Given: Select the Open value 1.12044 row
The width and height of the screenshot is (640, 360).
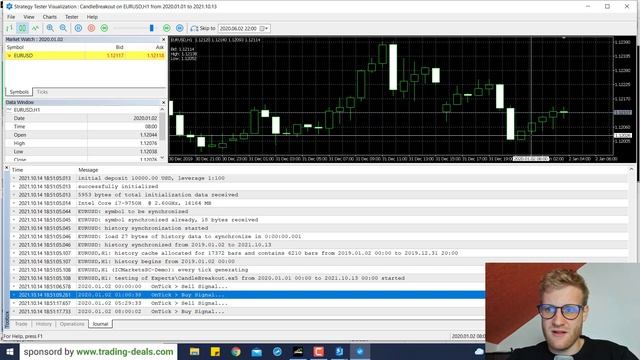Looking at the screenshot, I should tap(82, 135).
